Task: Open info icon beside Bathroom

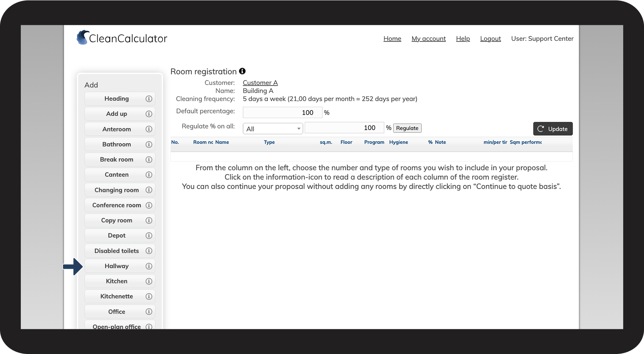Action: (x=149, y=144)
